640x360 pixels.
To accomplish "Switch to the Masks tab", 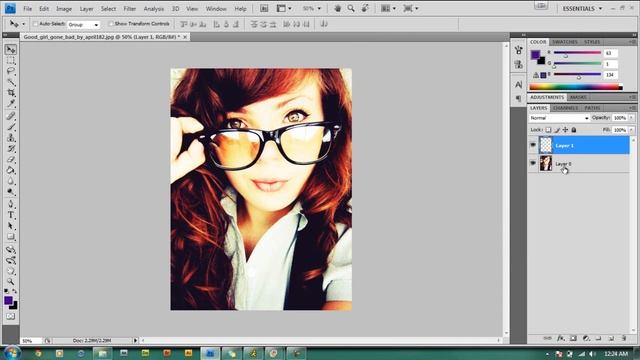I will pyautogui.click(x=578, y=97).
